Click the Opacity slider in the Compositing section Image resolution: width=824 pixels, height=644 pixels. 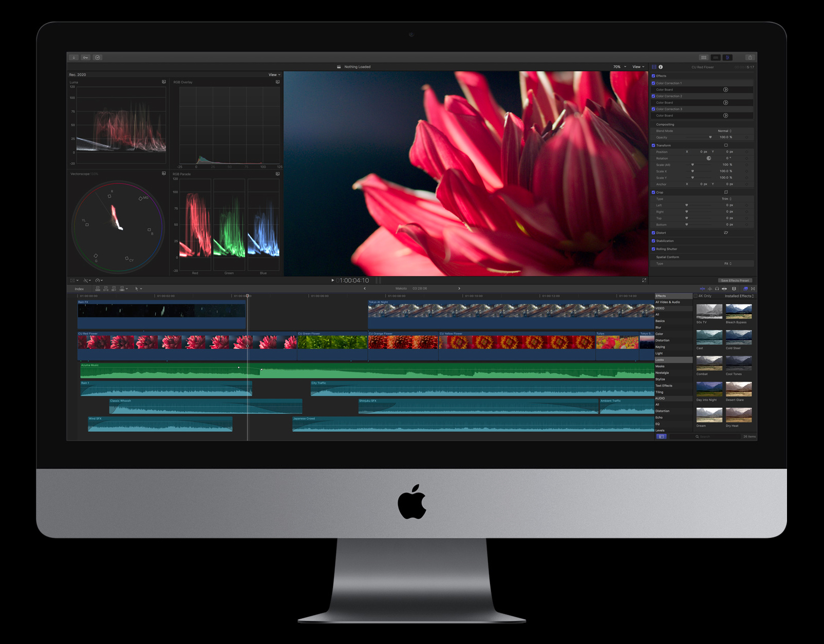pos(710,137)
